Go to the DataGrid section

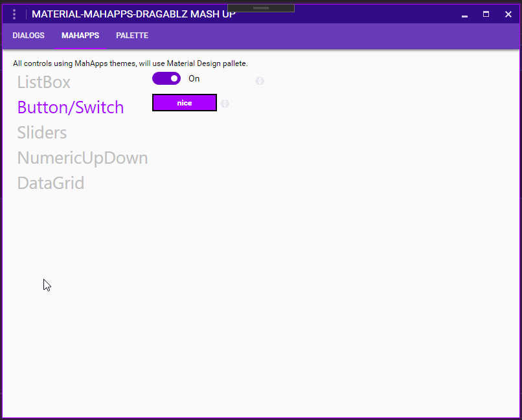pyautogui.click(x=51, y=183)
